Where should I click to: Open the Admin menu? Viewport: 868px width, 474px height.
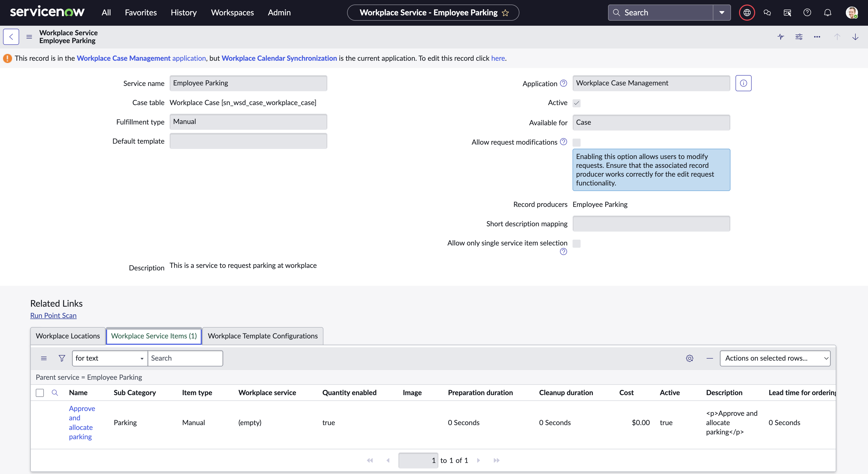279,13
